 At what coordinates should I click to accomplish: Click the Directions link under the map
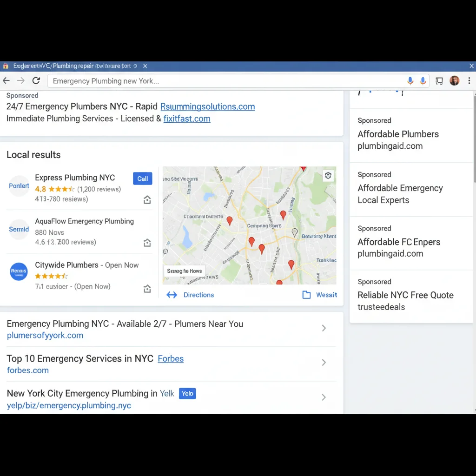[198, 295]
